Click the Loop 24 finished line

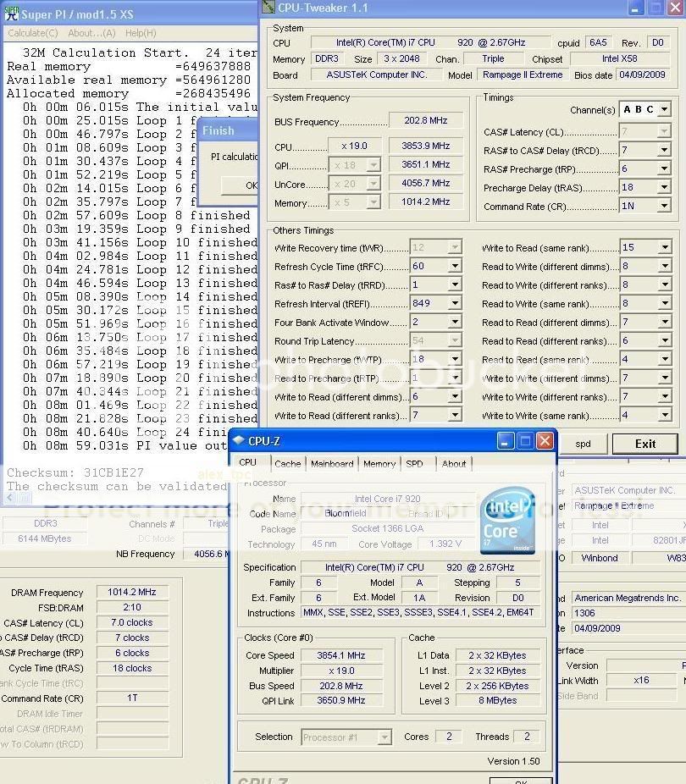(x=125, y=432)
